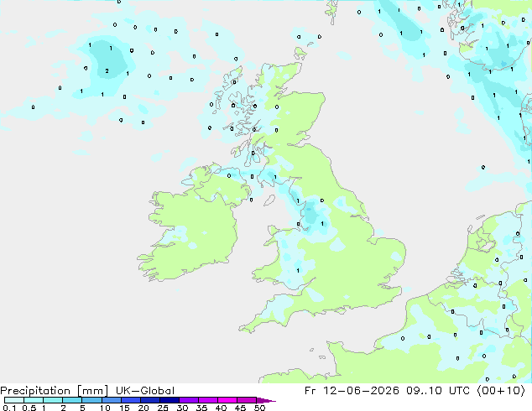
Task: Select the 5–10 mm legend color swatch
Action: pos(92,400)
